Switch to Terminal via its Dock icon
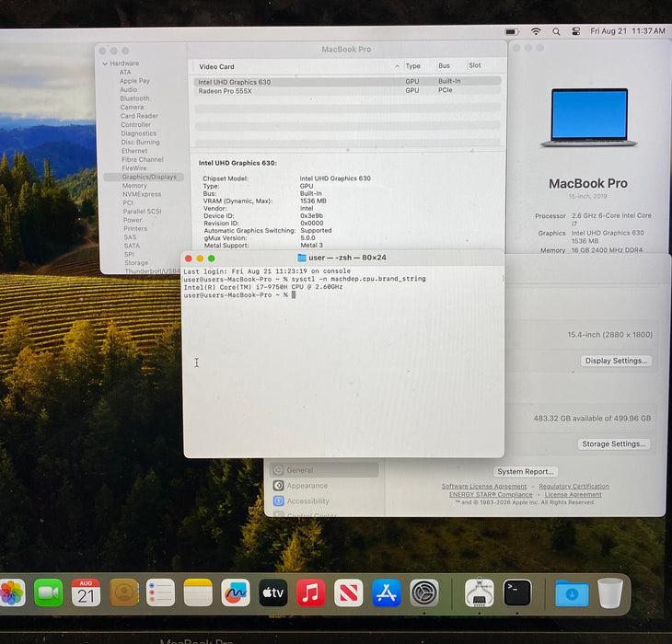Image resolution: width=672 pixels, height=644 pixels. [x=517, y=592]
